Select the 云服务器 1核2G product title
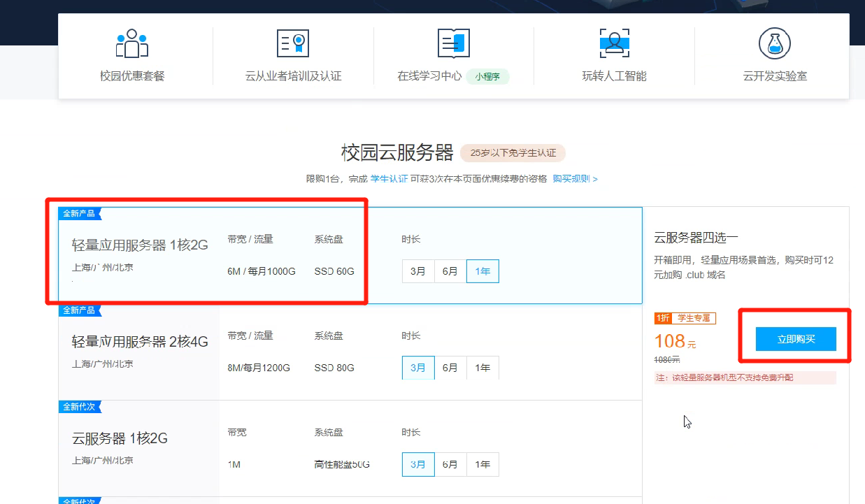The height and width of the screenshot is (504, 865). [120, 438]
